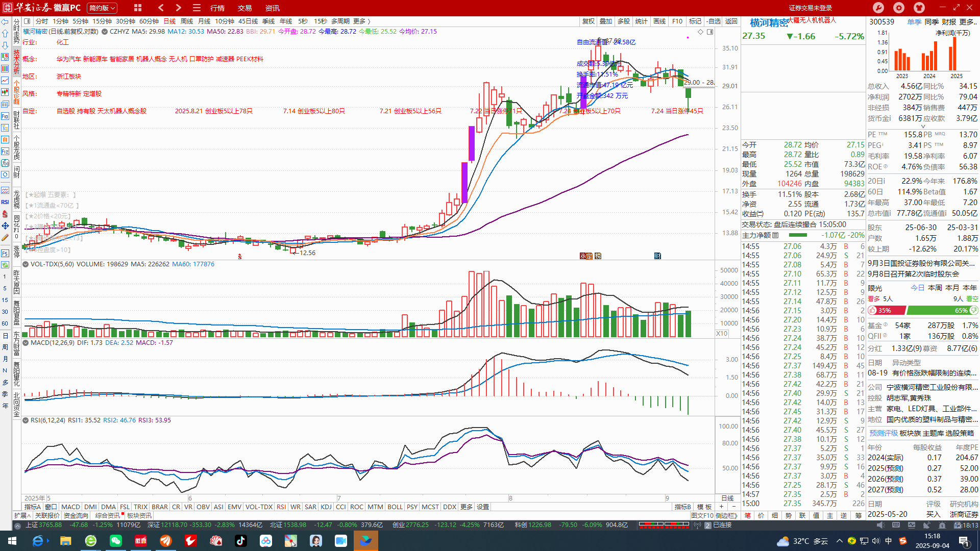Open the 主力净额 detail box

(x=775, y=235)
